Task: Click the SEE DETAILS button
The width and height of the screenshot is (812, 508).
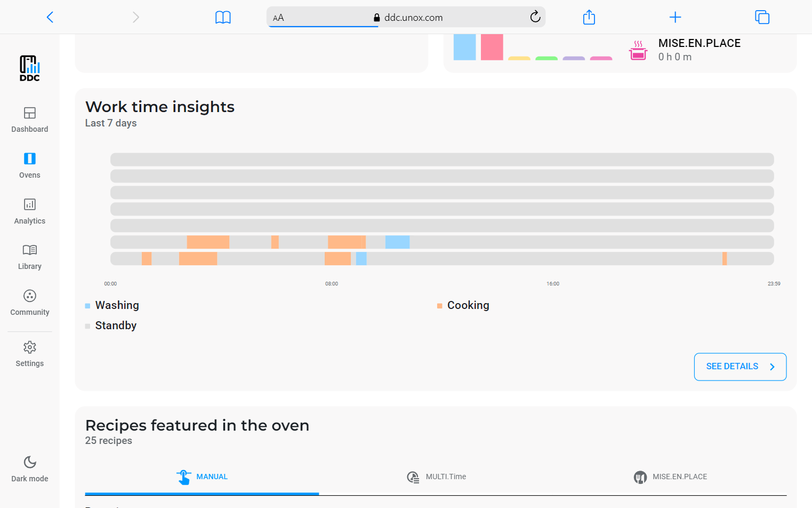Action: [740, 367]
